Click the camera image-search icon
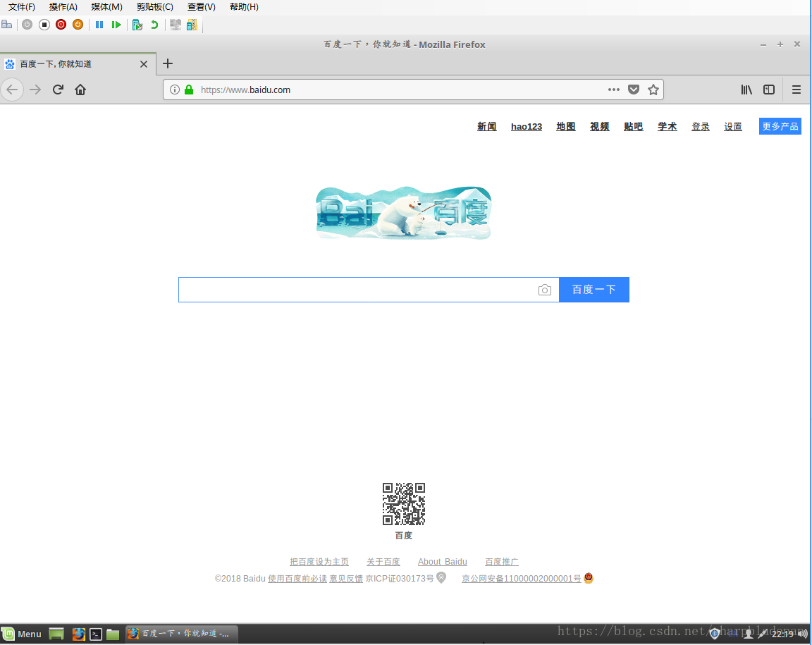 (x=545, y=290)
